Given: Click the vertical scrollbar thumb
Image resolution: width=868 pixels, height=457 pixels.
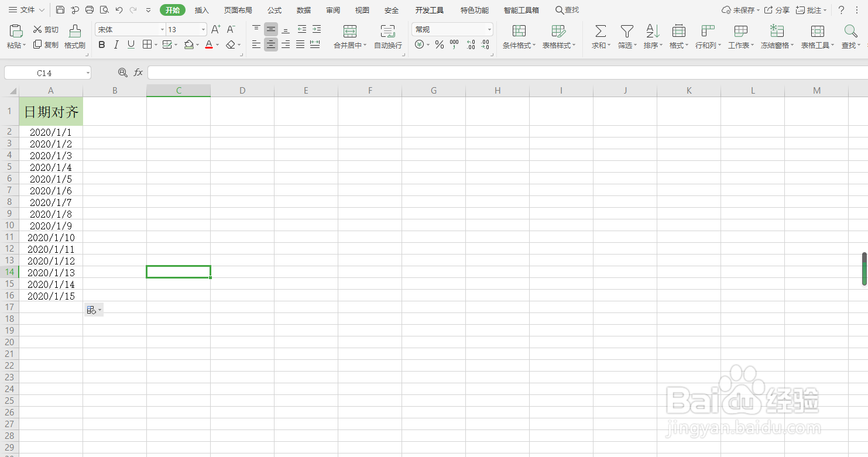Looking at the screenshot, I should pyautogui.click(x=864, y=269).
